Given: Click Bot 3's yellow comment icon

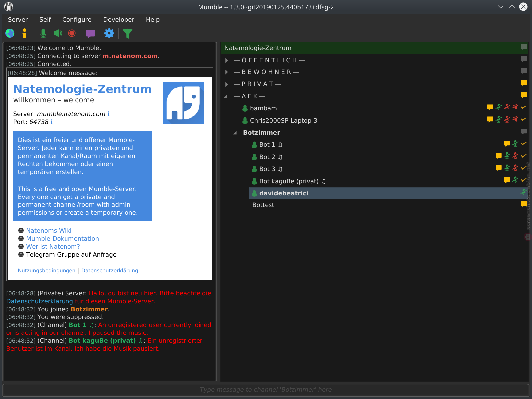Looking at the screenshot, I should (498, 168).
